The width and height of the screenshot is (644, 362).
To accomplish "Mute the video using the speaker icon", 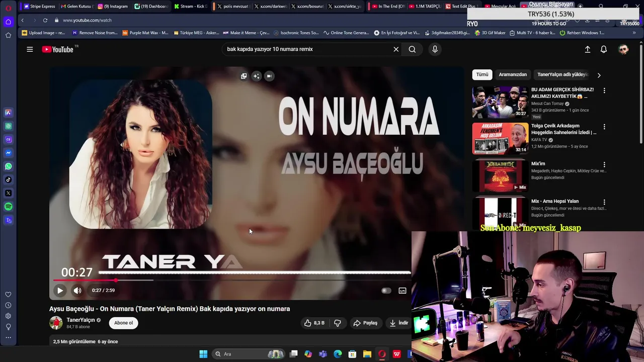I will click(77, 290).
